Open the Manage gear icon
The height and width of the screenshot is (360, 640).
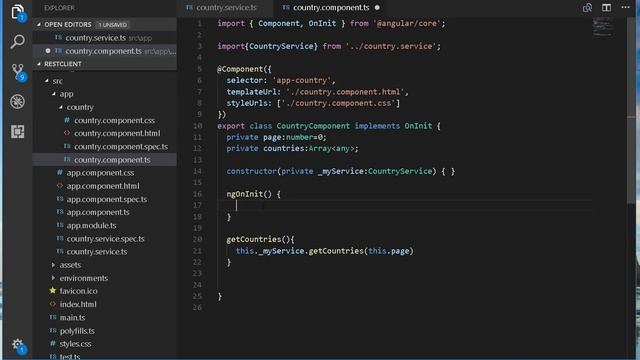click(x=18, y=345)
